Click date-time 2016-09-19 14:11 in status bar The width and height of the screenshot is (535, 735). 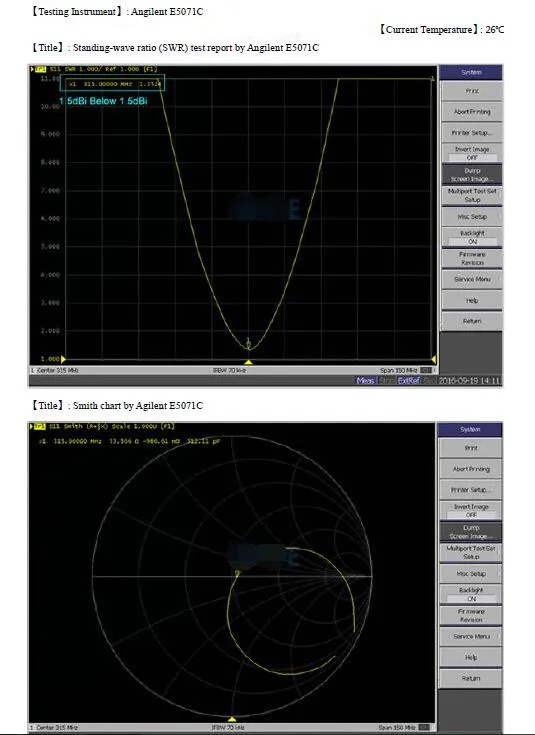469,381
